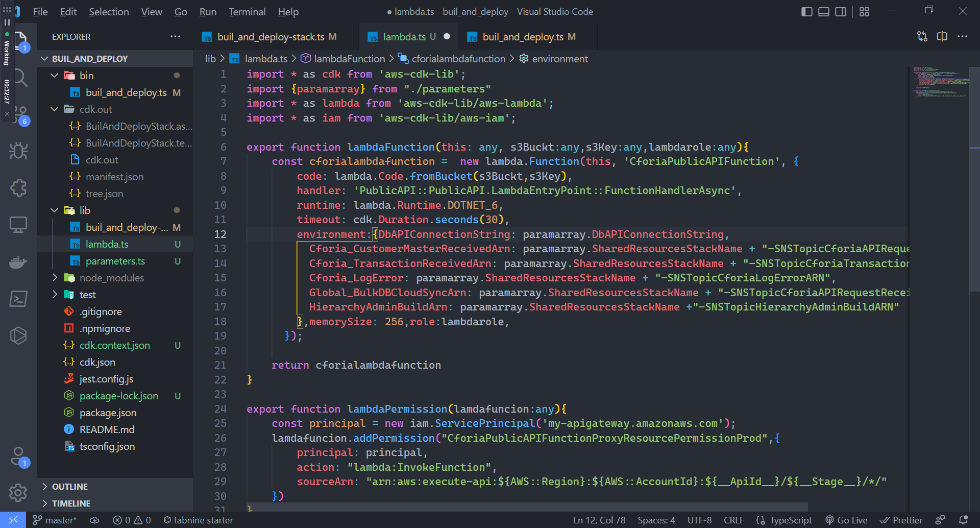Viewport: 980px width, 528px height.
Task: Click UTF-8 encoding selector
Action: pos(699,520)
